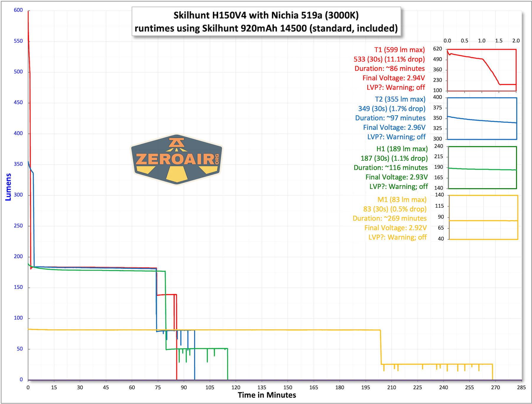This screenshot has width=532, height=404.
Task: Click 'Duration: ~116 minutes' green text
Action: click(x=391, y=168)
